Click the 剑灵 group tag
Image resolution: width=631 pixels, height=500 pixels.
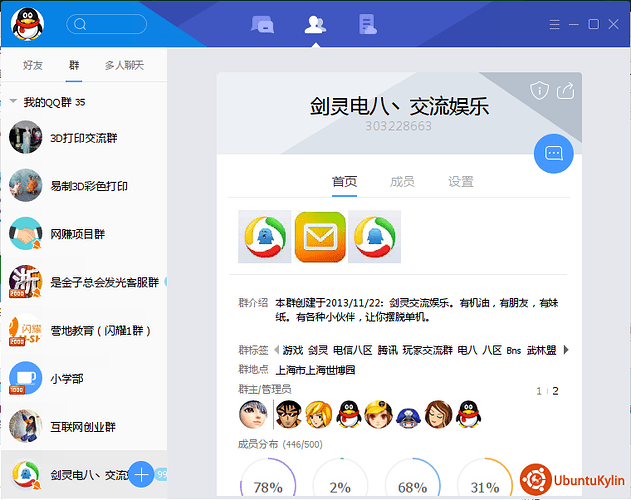click(x=318, y=350)
